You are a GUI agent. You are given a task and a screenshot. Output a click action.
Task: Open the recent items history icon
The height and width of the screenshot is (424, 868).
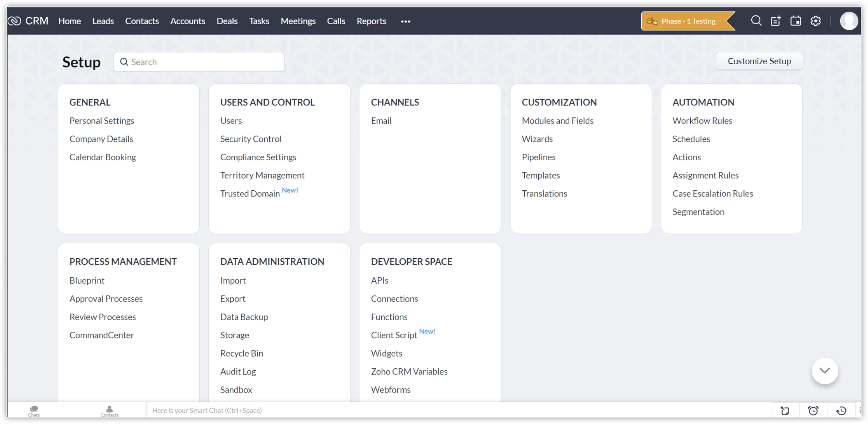coord(841,411)
